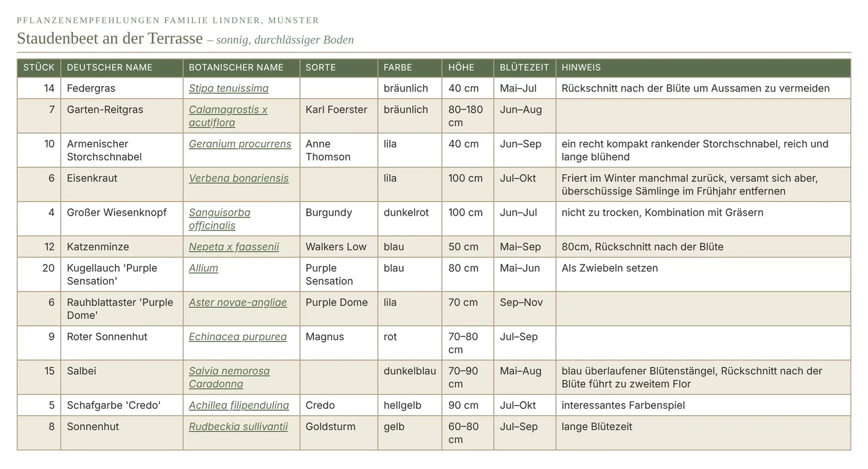
Task: Click the HINWEIS column header
Action: 703,68
